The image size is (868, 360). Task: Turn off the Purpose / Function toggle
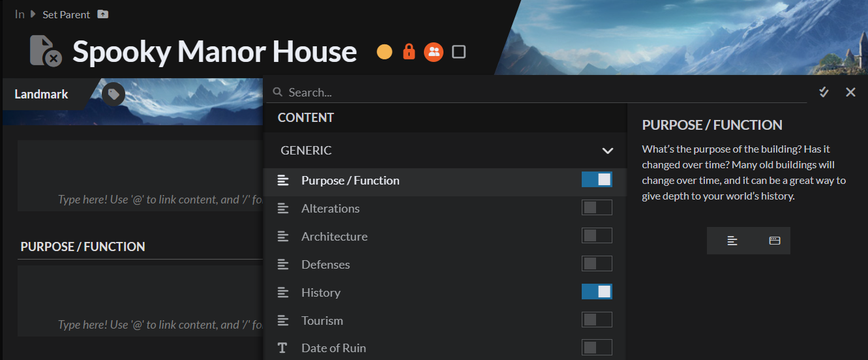[x=597, y=180]
